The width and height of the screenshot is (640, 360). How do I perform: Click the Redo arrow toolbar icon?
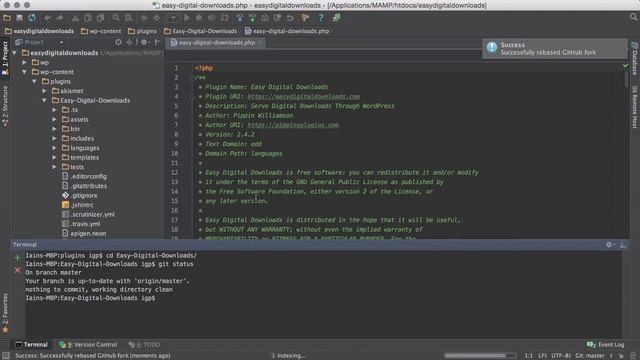click(x=60, y=18)
